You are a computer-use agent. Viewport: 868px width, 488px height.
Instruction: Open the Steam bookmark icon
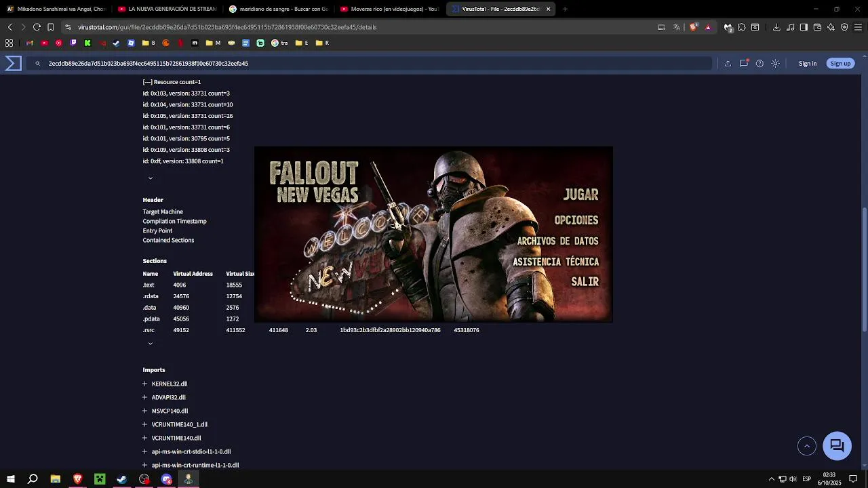click(116, 43)
